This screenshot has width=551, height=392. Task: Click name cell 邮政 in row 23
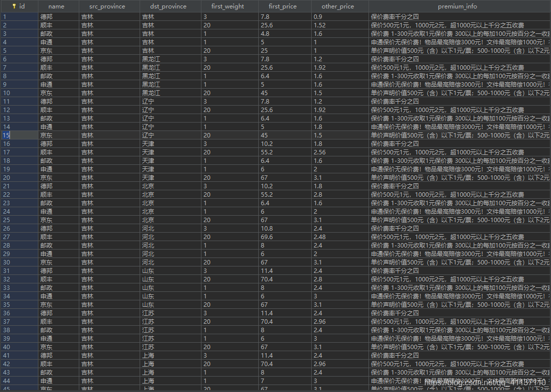click(x=59, y=203)
